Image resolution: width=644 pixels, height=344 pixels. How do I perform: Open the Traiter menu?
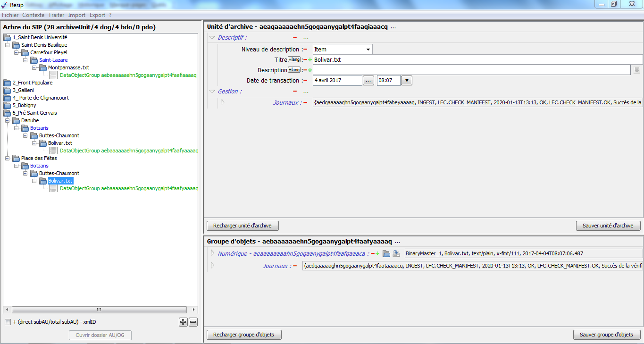click(x=56, y=15)
